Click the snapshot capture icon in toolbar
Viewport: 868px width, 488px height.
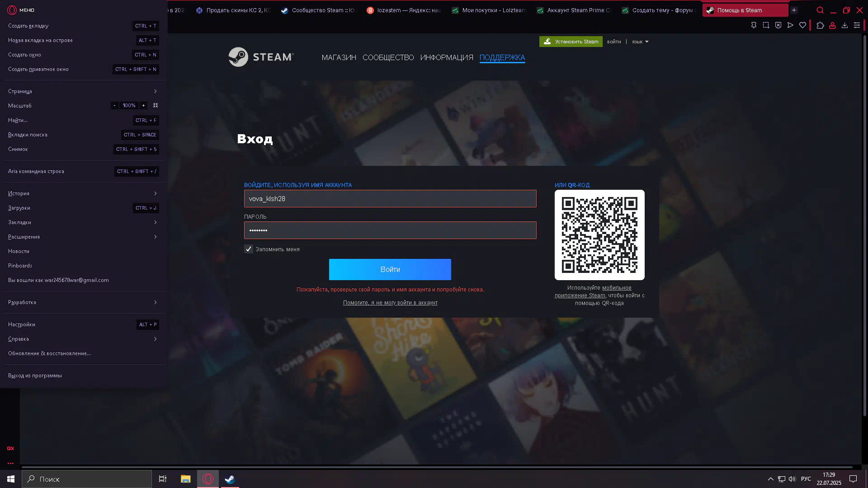[766, 25]
